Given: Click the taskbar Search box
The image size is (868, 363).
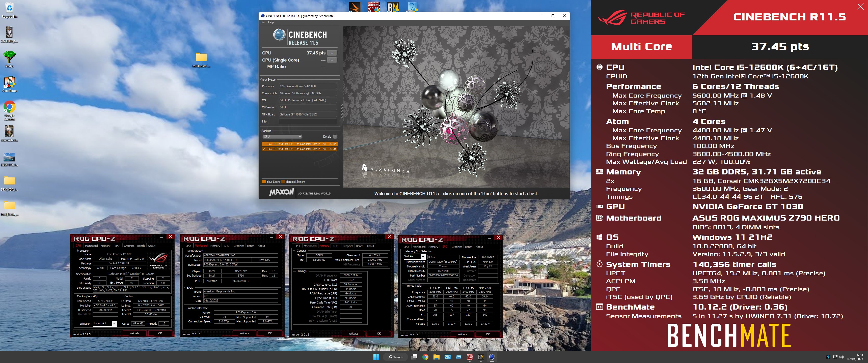Looking at the screenshot, I should click(x=395, y=357).
